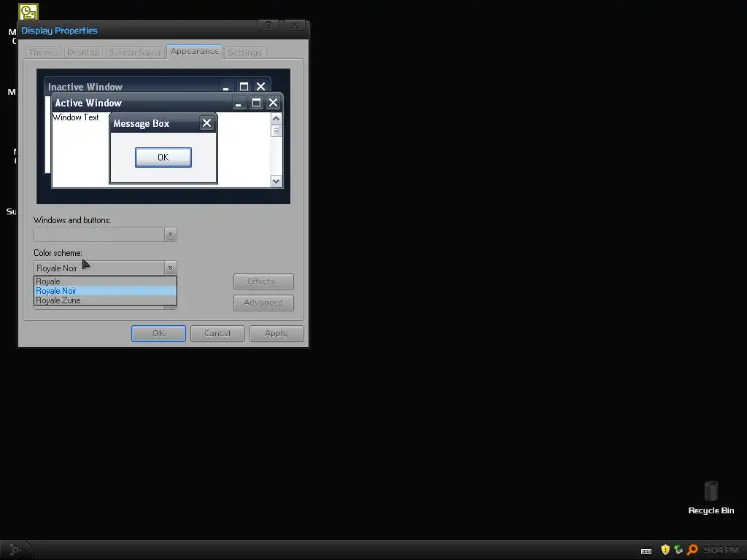
Task: Choose Royale Zune from the color scheme list
Action: (105, 300)
